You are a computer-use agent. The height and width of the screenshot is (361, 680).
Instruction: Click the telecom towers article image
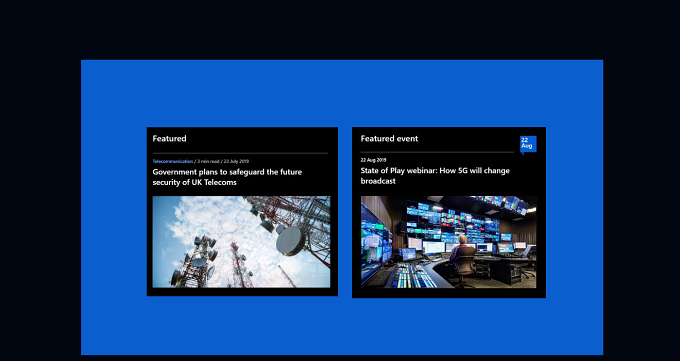(x=241, y=242)
